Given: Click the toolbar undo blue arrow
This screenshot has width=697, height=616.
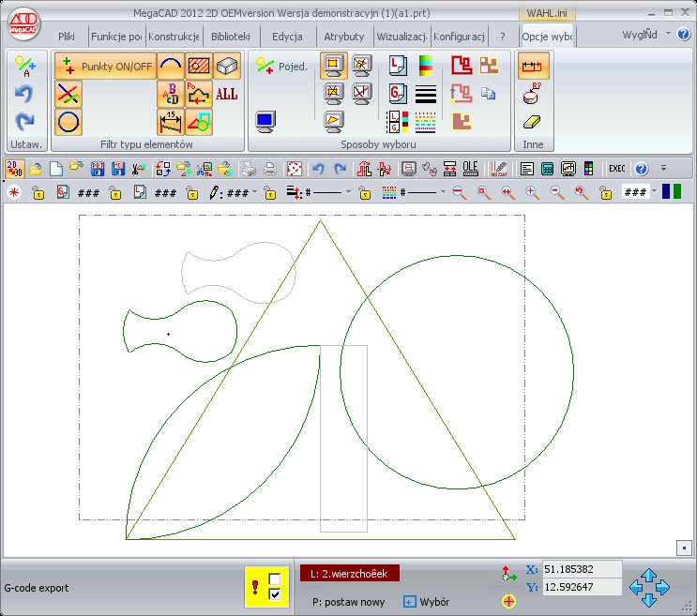Looking at the screenshot, I should (318, 169).
